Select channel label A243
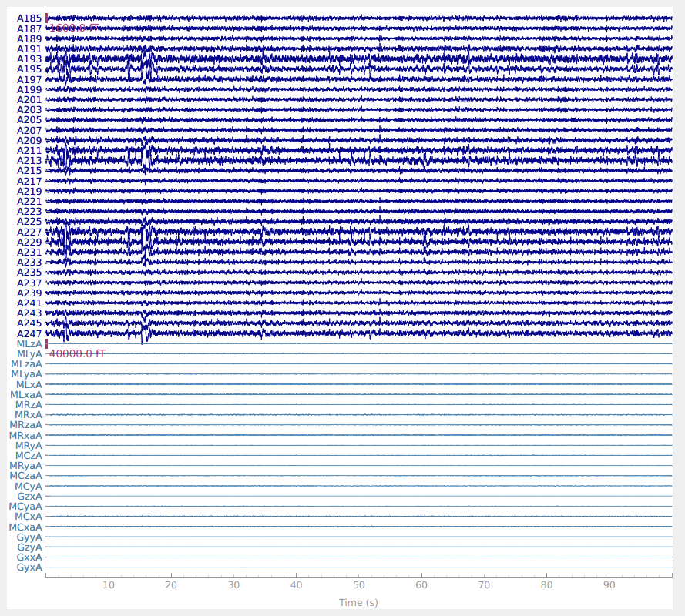685x616 pixels. coord(29,313)
